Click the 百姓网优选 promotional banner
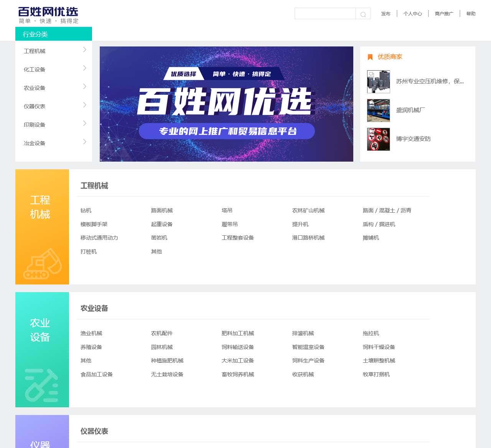491x448 pixels. tap(226, 104)
